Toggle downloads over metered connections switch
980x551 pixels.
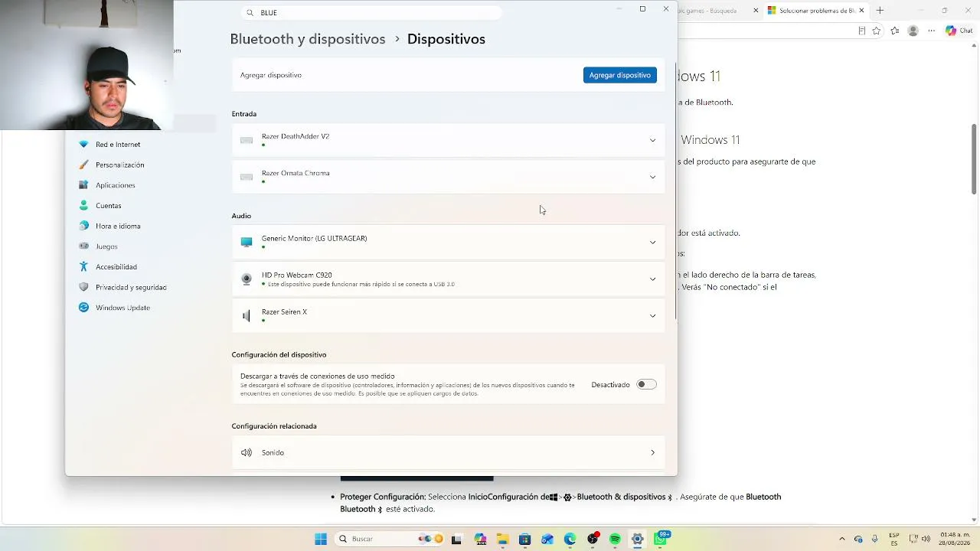pos(646,384)
